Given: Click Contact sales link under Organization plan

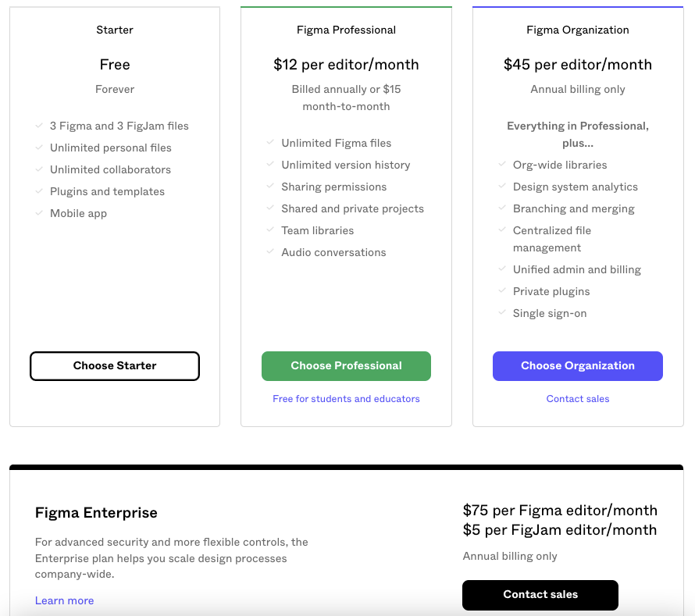Looking at the screenshot, I should pos(577,399).
